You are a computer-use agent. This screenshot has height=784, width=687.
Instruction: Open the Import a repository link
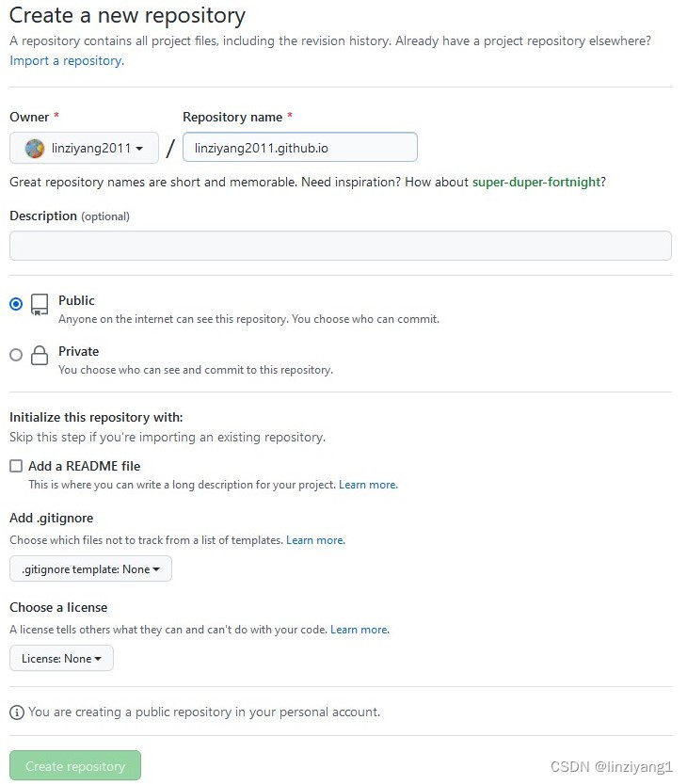[x=66, y=60]
